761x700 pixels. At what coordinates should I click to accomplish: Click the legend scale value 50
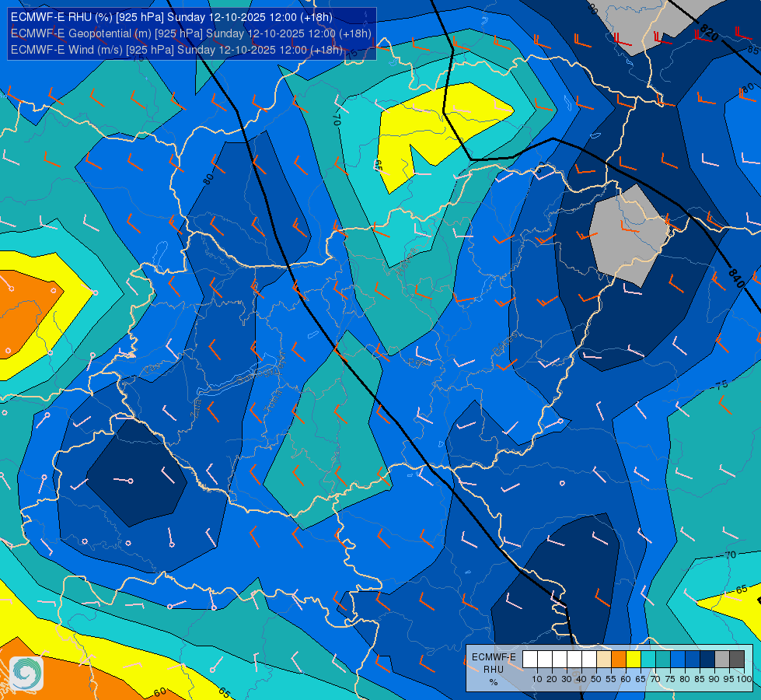[x=596, y=679]
